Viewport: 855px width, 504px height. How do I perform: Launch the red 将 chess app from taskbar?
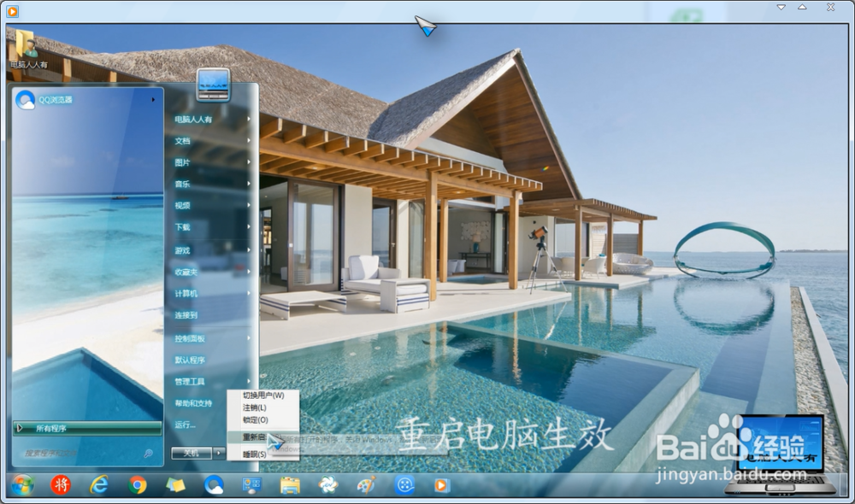(x=61, y=484)
